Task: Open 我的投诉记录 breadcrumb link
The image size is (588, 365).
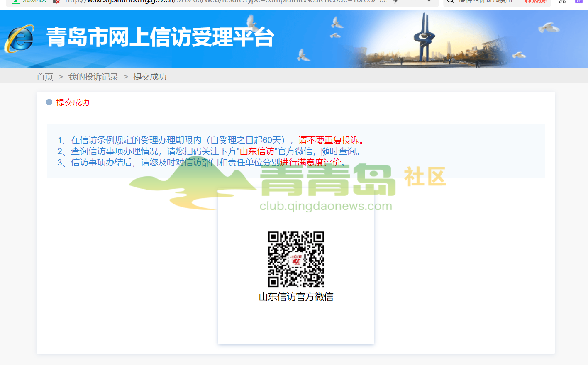Action: pos(93,77)
